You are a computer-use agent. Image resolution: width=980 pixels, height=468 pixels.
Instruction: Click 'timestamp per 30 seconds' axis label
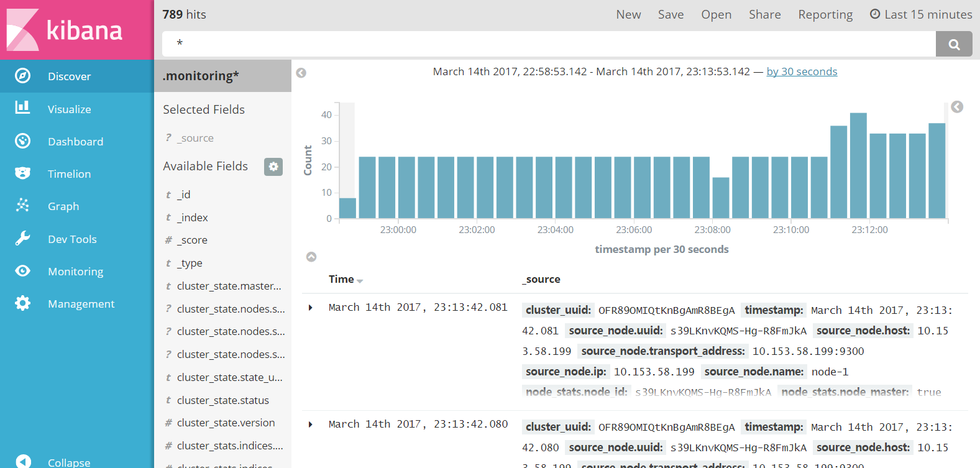click(661, 249)
